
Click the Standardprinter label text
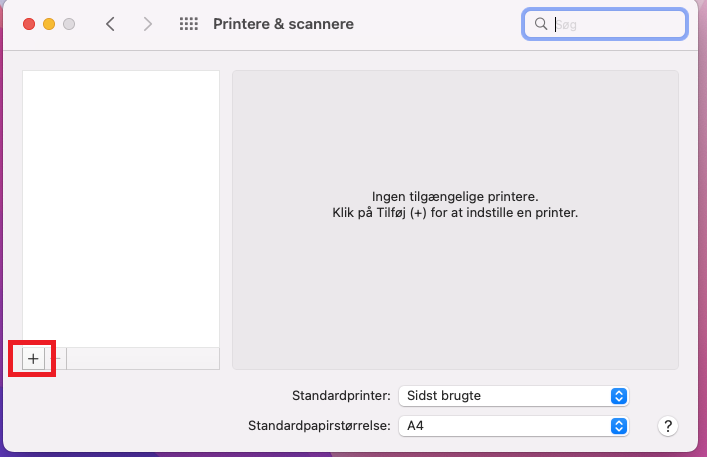[340, 396]
